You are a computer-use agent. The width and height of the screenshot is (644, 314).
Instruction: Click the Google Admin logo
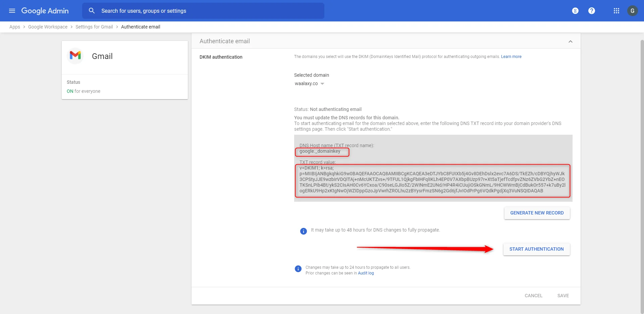pos(45,11)
